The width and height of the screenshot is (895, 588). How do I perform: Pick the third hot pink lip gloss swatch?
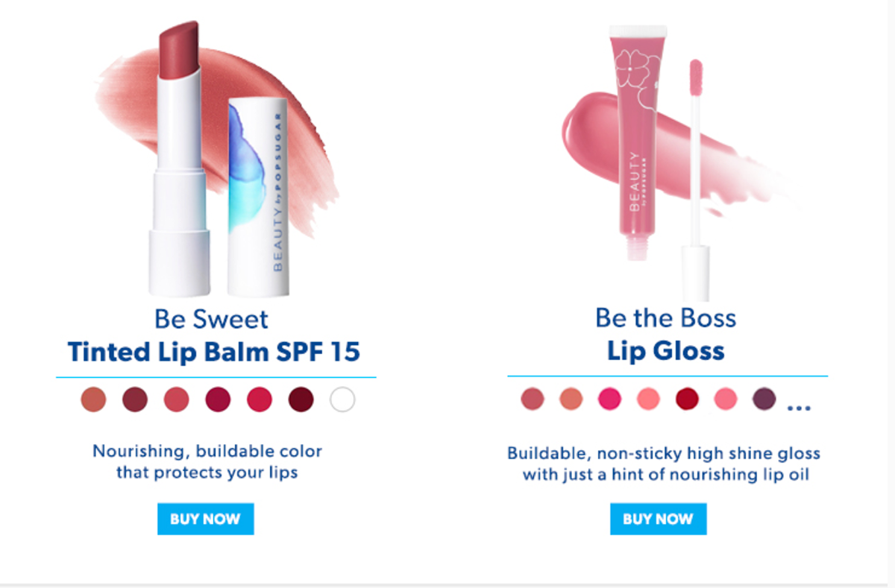pos(609,399)
